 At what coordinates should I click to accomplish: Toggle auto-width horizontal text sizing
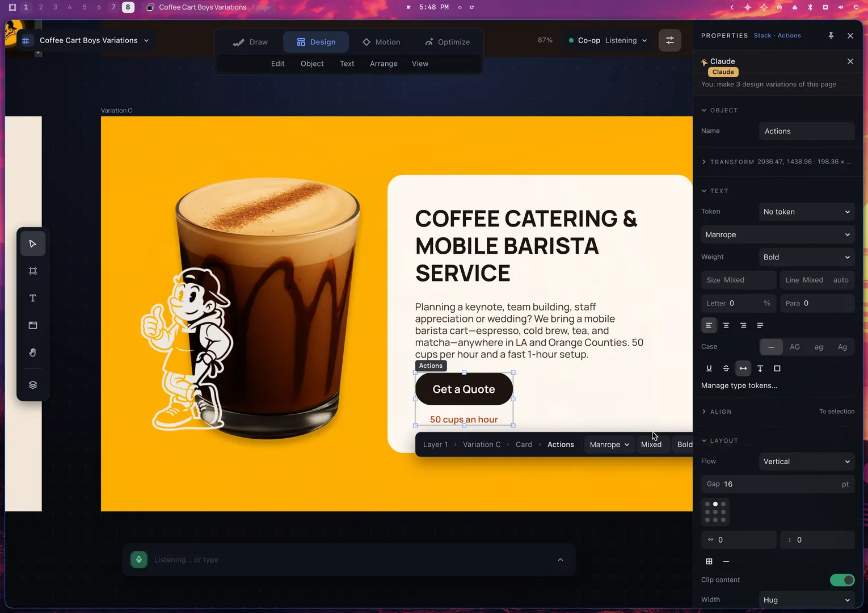pos(743,368)
